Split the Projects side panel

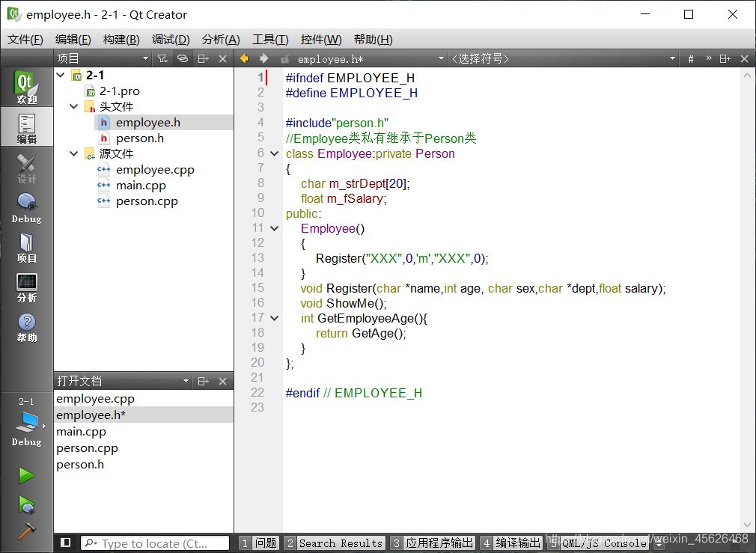pos(203,59)
